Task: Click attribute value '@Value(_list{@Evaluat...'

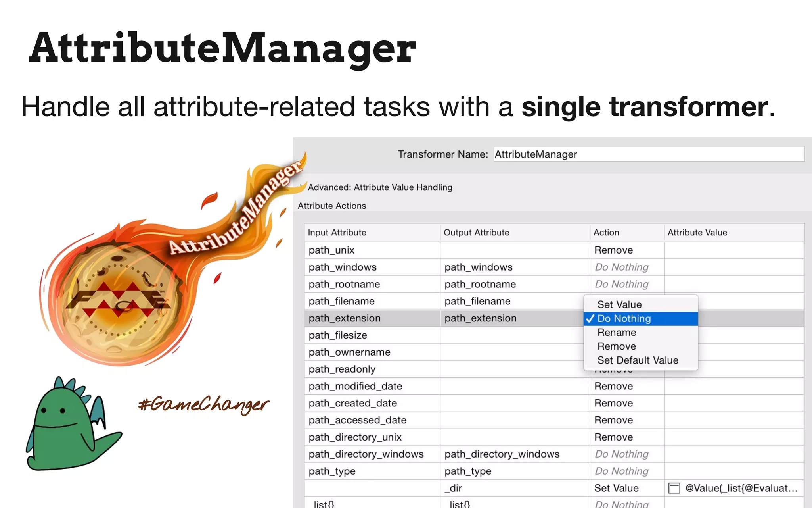Action: tap(741, 488)
